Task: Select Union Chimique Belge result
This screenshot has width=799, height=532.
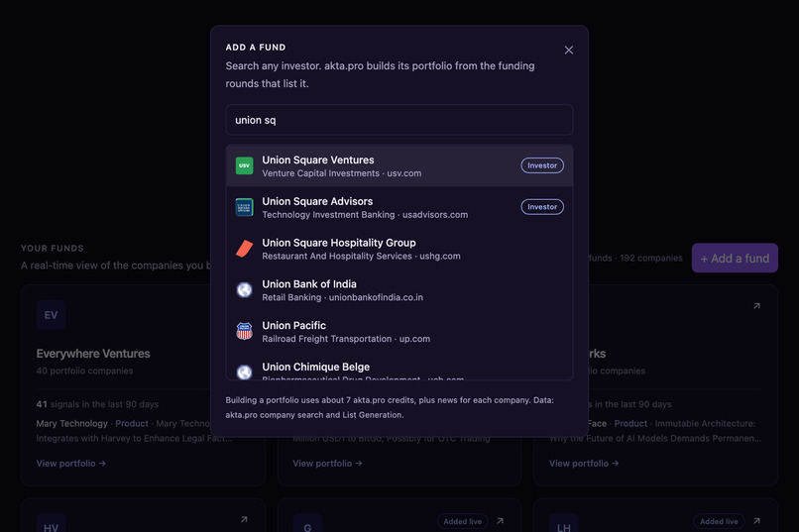Action: coord(399,368)
